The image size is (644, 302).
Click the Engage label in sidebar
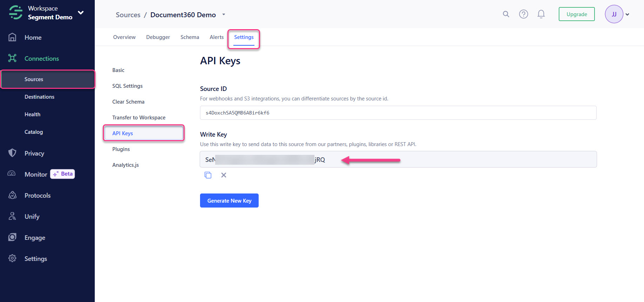click(x=35, y=238)
